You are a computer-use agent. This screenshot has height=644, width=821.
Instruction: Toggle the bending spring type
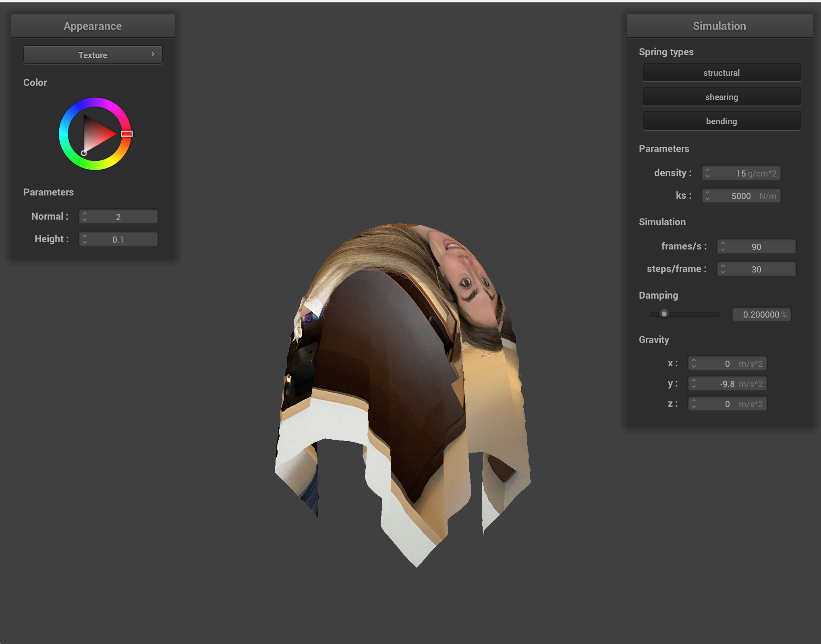tap(721, 121)
